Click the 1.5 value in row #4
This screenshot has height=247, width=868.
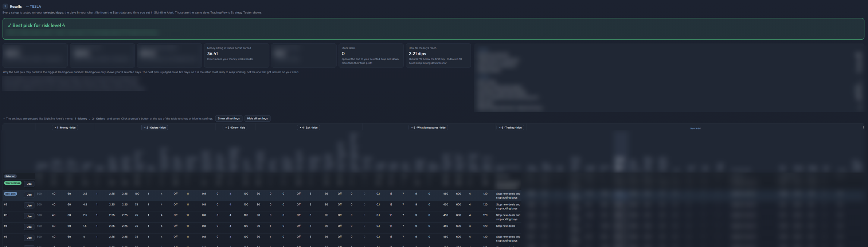click(x=85, y=226)
